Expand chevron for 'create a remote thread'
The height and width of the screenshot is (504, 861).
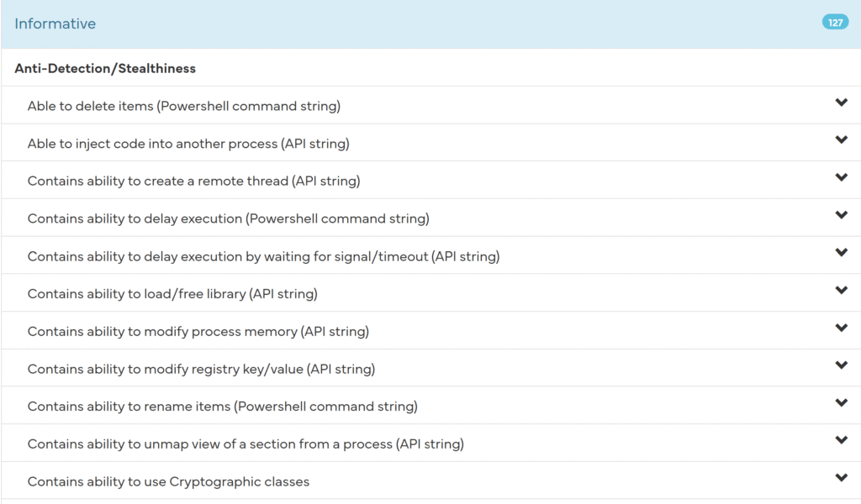click(x=841, y=177)
